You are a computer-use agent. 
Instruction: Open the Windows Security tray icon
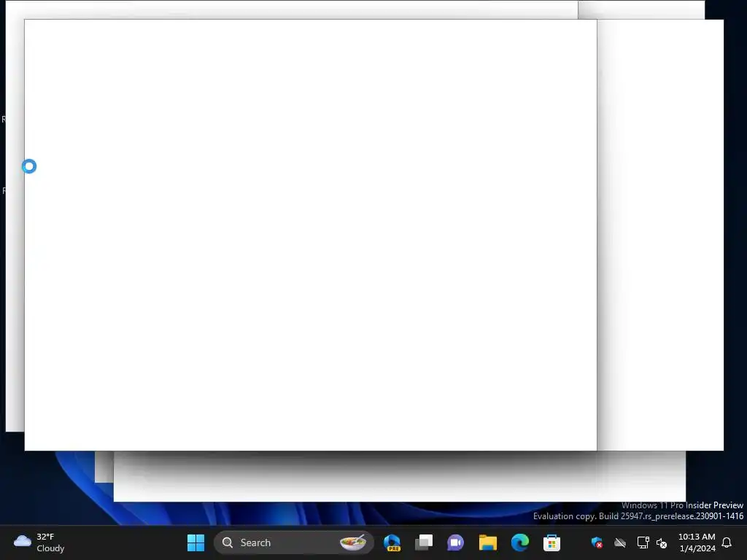tap(597, 542)
